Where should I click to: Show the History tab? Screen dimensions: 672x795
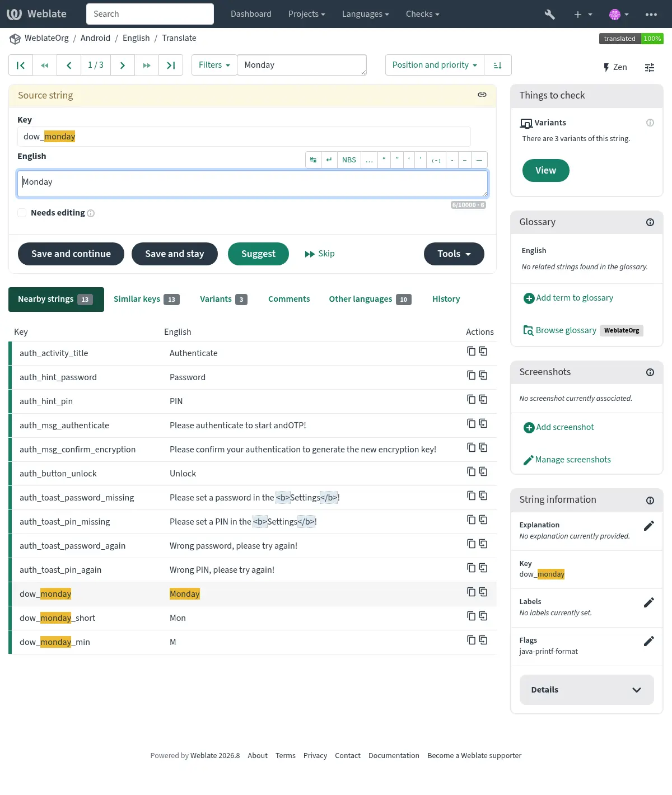(446, 300)
